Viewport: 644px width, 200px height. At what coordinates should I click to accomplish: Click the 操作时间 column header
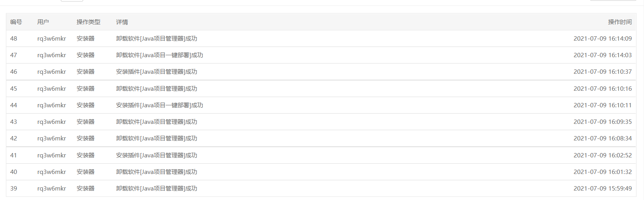click(620, 22)
